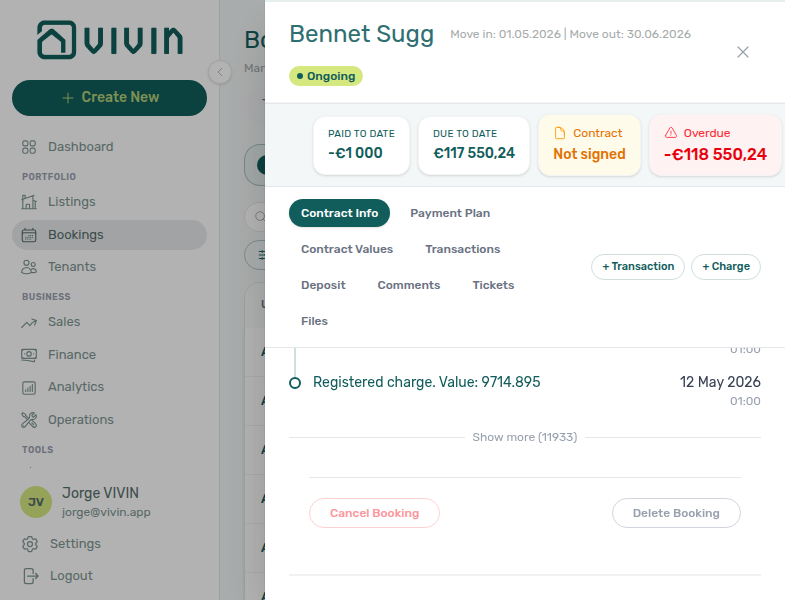The image size is (785, 600).
Task: Click the Delete Booking button
Action: 676,513
